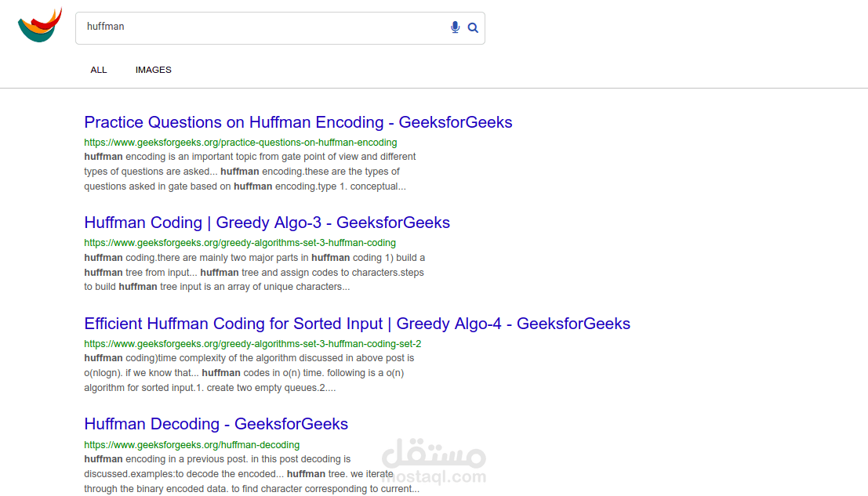Click the huffman-coding-set-2 green URL
Screen dimensions: 868x496
(252, 343)
